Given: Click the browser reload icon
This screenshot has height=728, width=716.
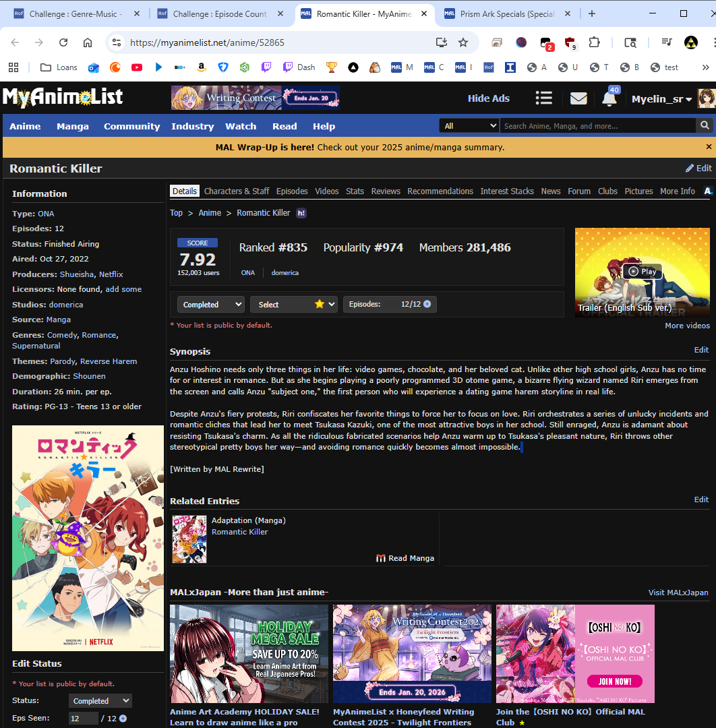Looking at the screenshot, I should tap(63, 42).
